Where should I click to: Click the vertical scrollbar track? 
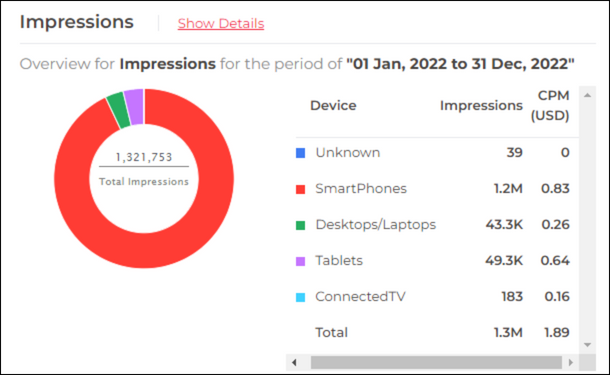(x=587, y=220)
